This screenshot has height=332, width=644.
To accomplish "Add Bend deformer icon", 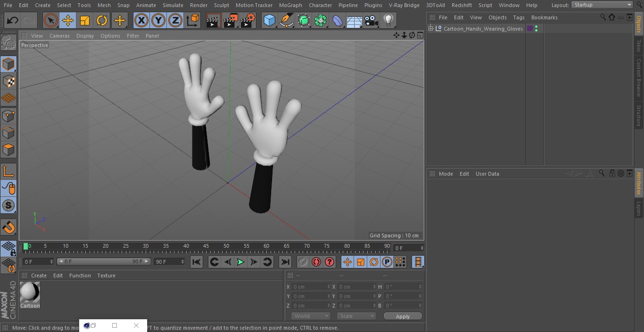I will 338,20.
